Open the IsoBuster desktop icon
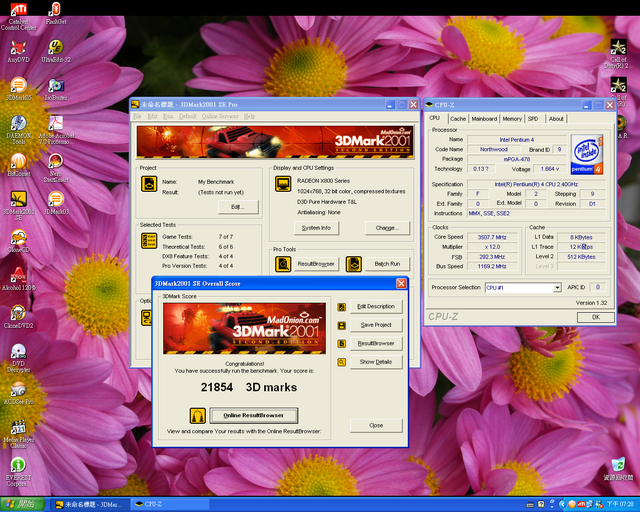 (x=56, y=89)
